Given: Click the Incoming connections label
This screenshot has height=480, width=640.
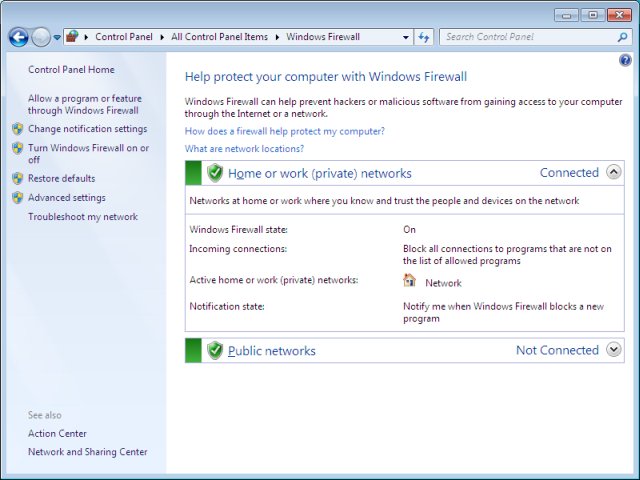Looking at the screenshot, I should [x=238, y=249].
